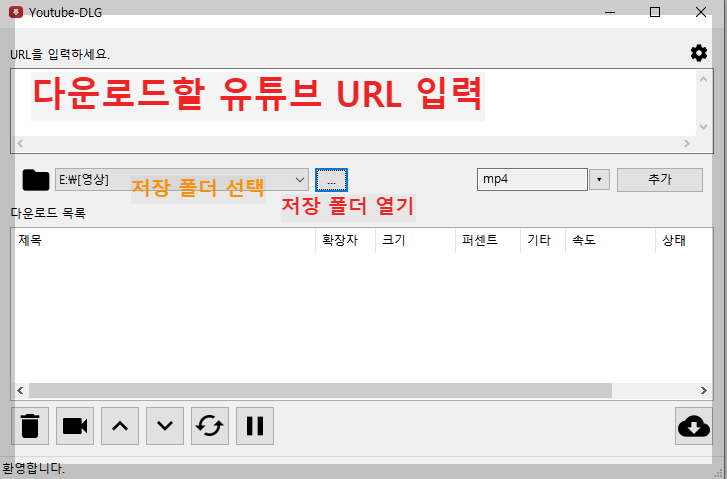Click the Youtube-DLG app icon in title bar
727x479 pixels.
pyautogui.click(x=16, y=12)
